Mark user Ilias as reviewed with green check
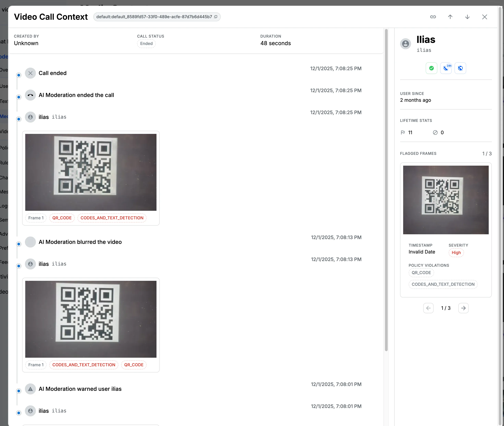 pos(431,68)
